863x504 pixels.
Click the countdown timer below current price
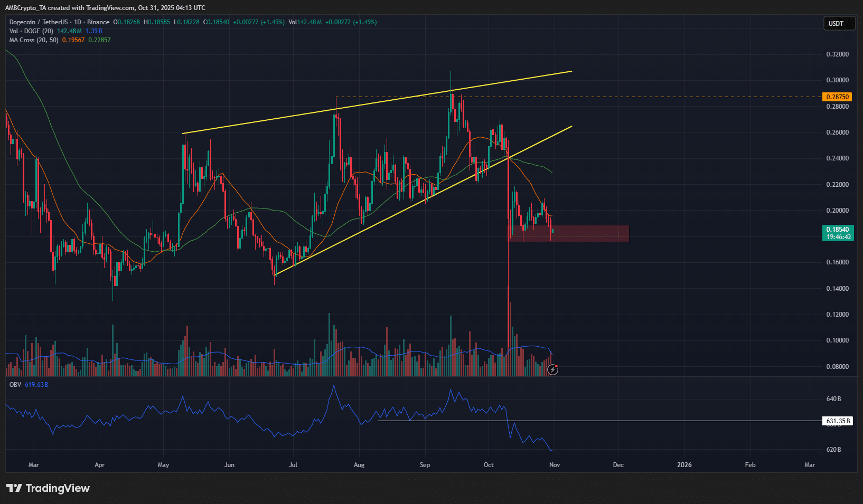(x=839, y=236)
